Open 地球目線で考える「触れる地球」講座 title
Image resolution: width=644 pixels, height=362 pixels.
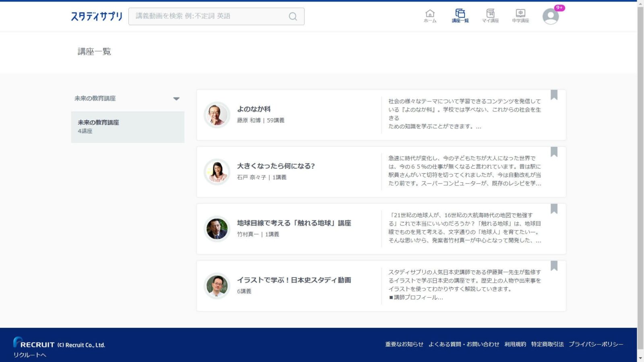point(294,223)
